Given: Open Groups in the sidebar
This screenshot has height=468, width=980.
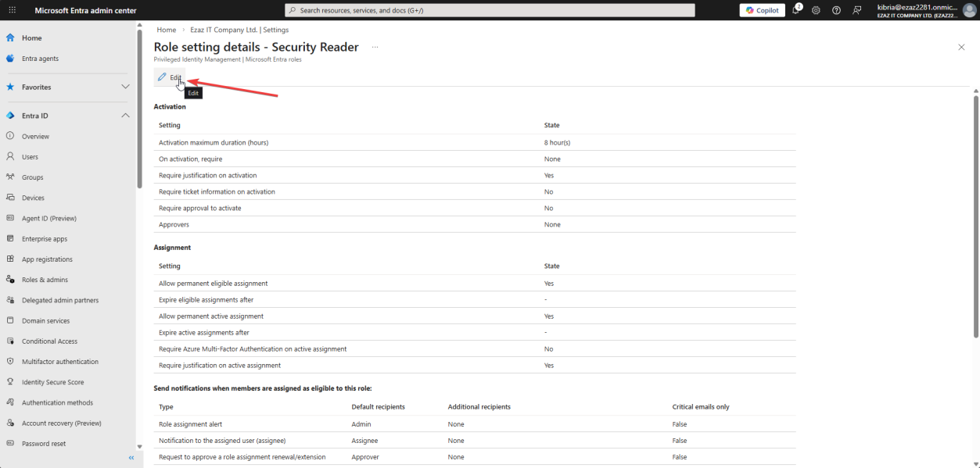Looking at the screenshot, I should click(33, 177).
